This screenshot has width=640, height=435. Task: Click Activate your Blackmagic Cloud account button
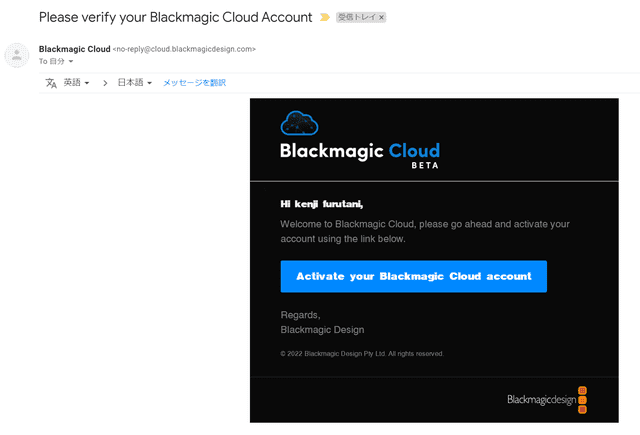click(x=413, y=276)
